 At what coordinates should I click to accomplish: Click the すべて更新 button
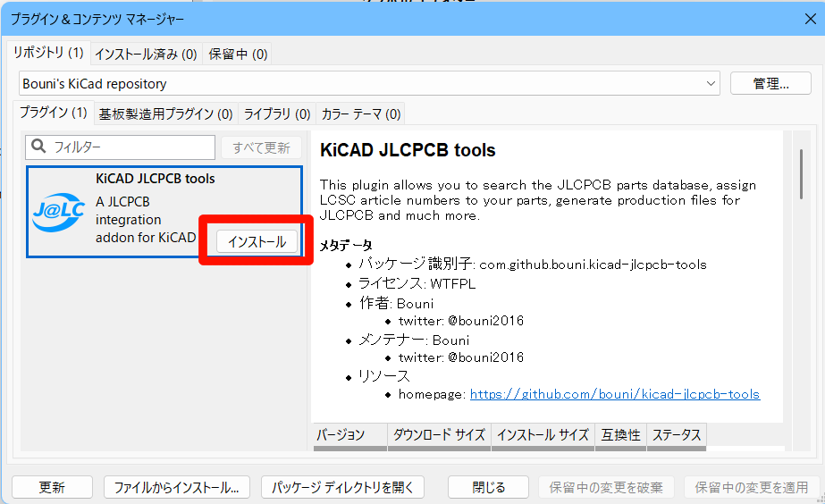[x=261, y=147]
